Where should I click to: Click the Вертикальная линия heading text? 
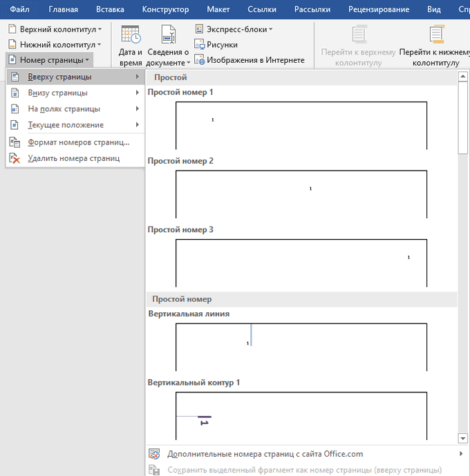click(x=189, y=314)
